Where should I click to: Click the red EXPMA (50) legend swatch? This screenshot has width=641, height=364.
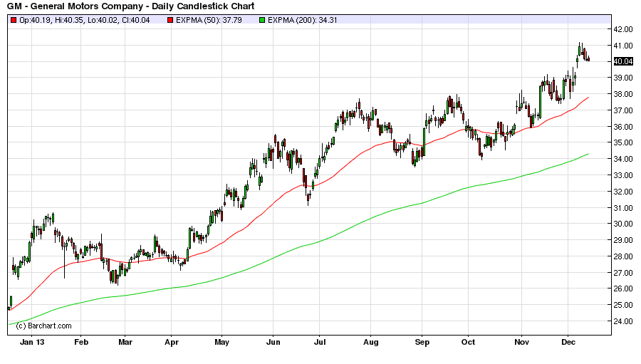pos(170,20)
